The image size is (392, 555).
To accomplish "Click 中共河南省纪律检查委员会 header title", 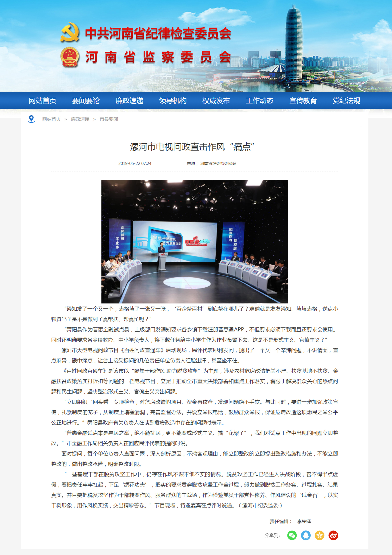I will 158,33.
